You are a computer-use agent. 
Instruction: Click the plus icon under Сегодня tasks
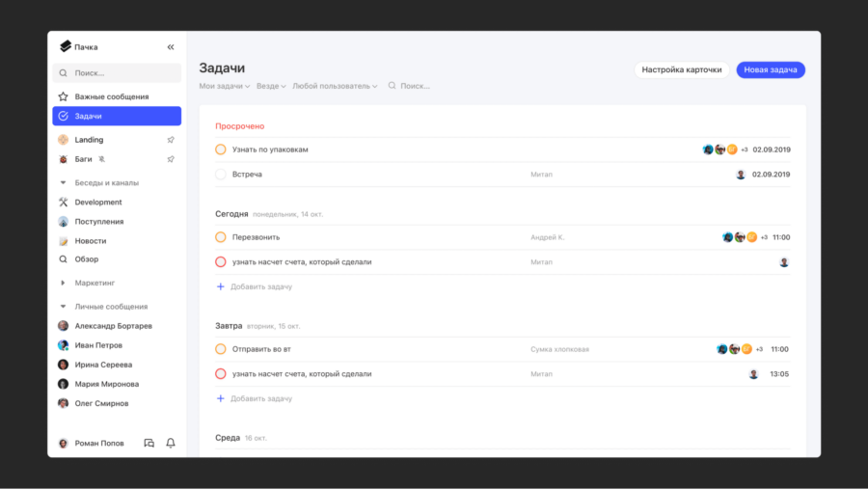coord(220,286)
